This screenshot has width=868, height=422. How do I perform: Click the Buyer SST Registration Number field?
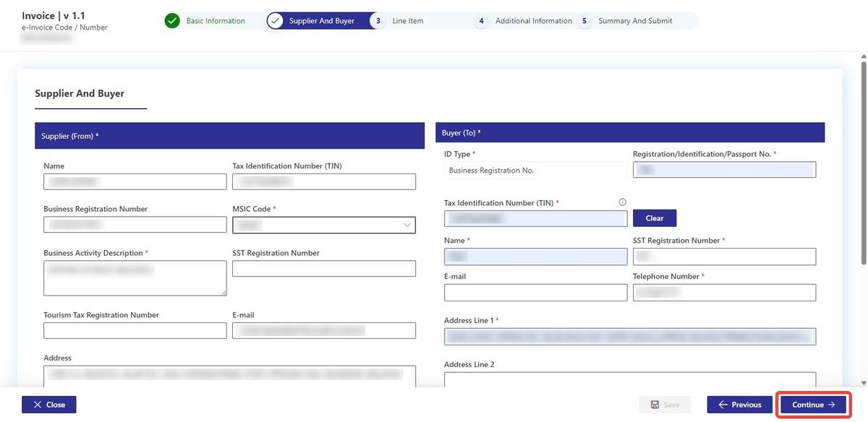pyautogui.click(x=724, y=257)
